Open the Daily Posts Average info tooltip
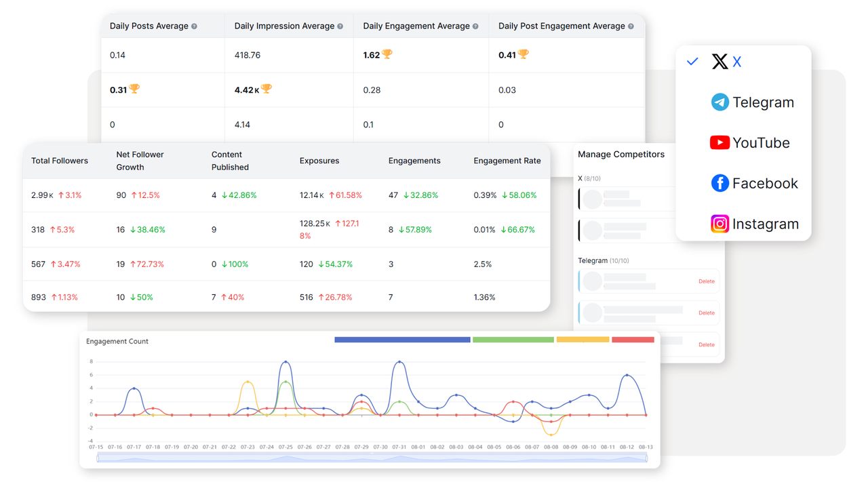Screen dimensions: 868x482 [x=194, y=26]
